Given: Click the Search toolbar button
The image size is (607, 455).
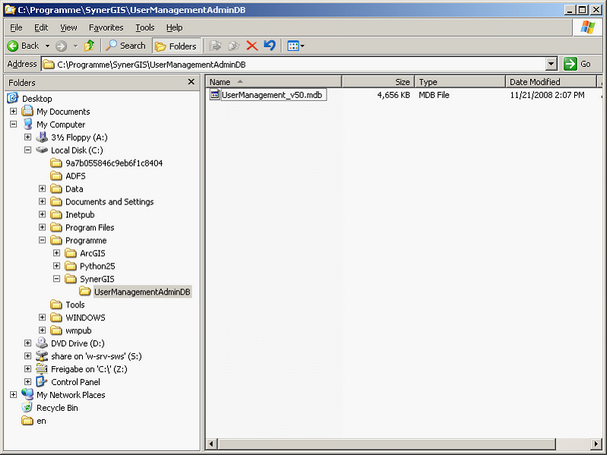Looking at the screenshot, I should pyautogui.click(x=126, y=46).
